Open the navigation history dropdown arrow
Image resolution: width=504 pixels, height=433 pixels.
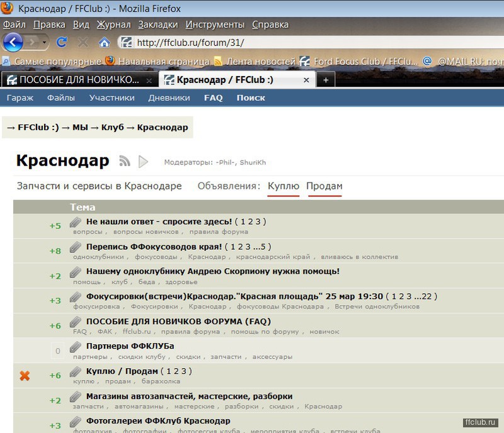coord(44,42)
